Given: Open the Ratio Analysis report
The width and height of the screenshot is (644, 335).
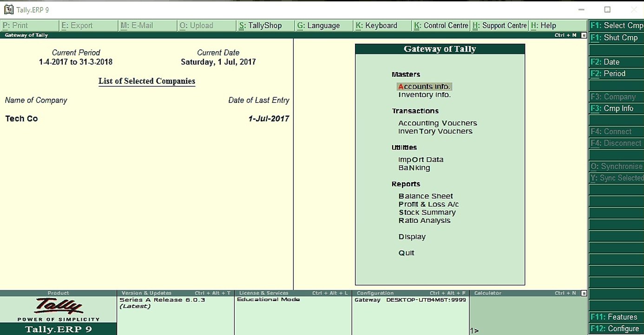Looking at the screenshot, I should tap(424, 221).
